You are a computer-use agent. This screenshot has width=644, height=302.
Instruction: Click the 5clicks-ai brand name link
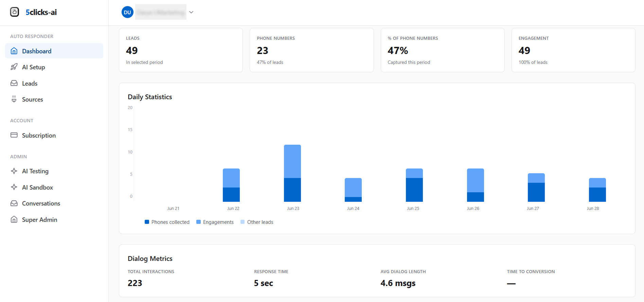click(x=41, y=12)
